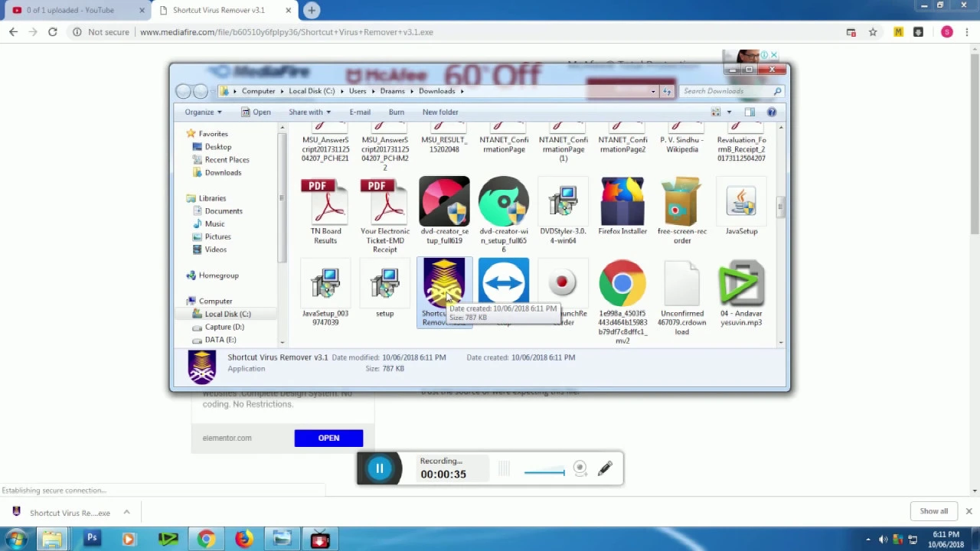Reload the Chrome page
This screenshot has height=551, width=980.
tap(52, 32)
